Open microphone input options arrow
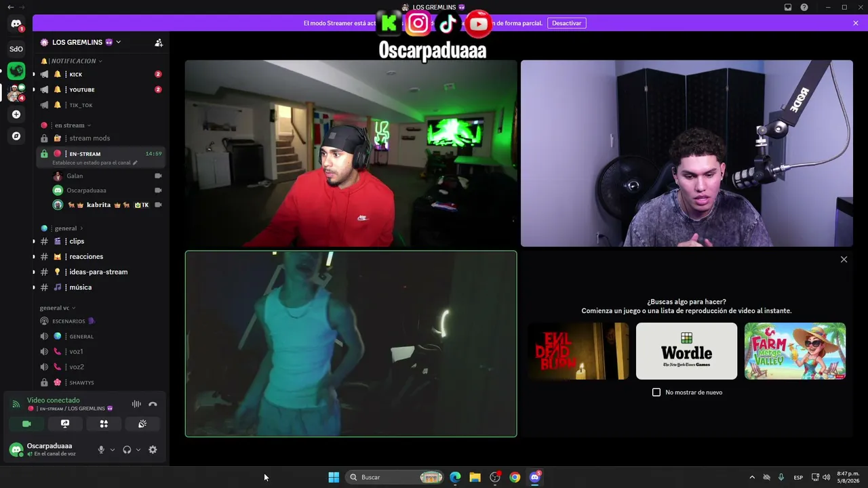This screenshot has height=488, width=868. 113,449
